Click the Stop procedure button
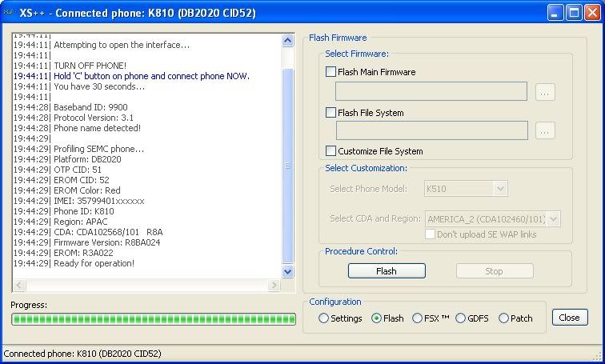The width and height of the screenshot is (605, 364). [494, 271]
